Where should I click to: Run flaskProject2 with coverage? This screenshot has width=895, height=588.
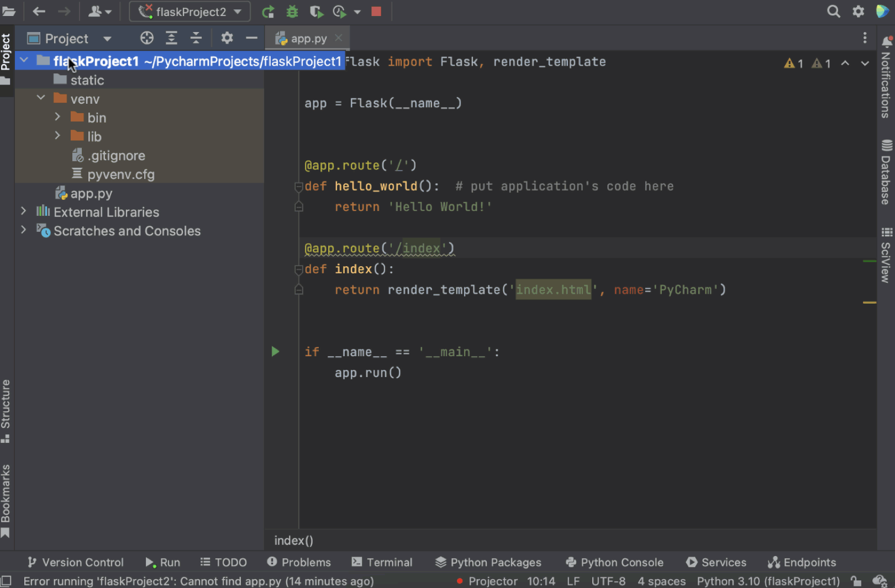[315, 11]
